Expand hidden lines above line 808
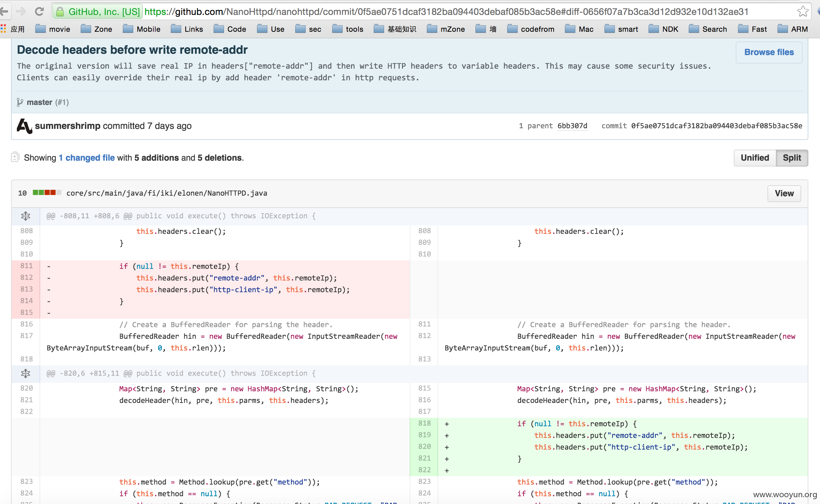 point(26,216)
